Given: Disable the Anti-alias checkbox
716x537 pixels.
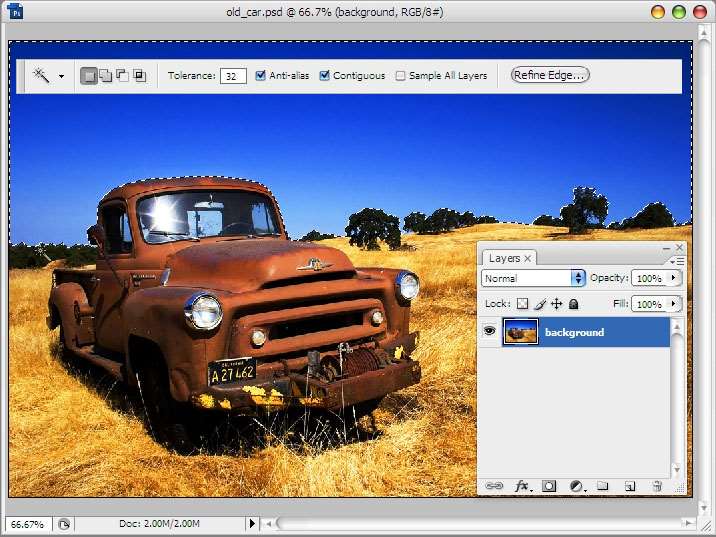Looking at the screenshot, I should point(261,75).
